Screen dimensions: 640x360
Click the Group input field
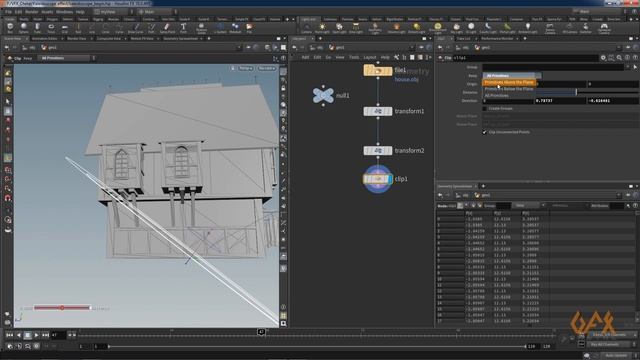(x=554, y=67)
